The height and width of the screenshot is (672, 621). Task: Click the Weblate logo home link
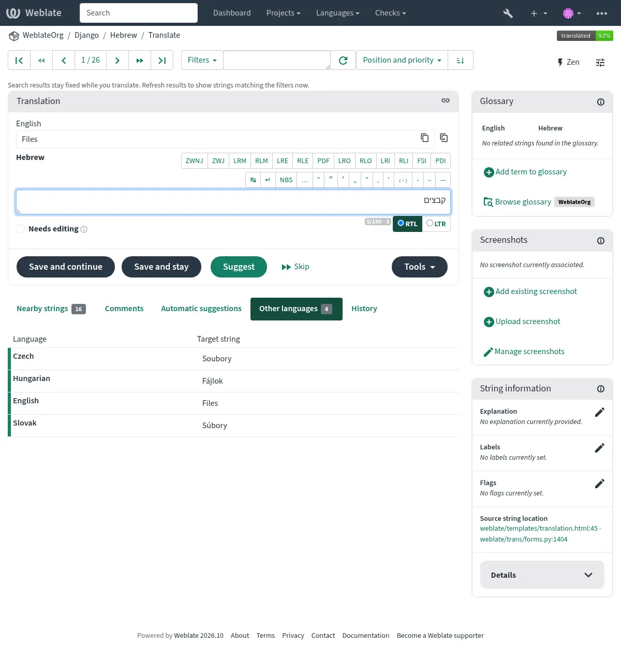tap(34, 13)
